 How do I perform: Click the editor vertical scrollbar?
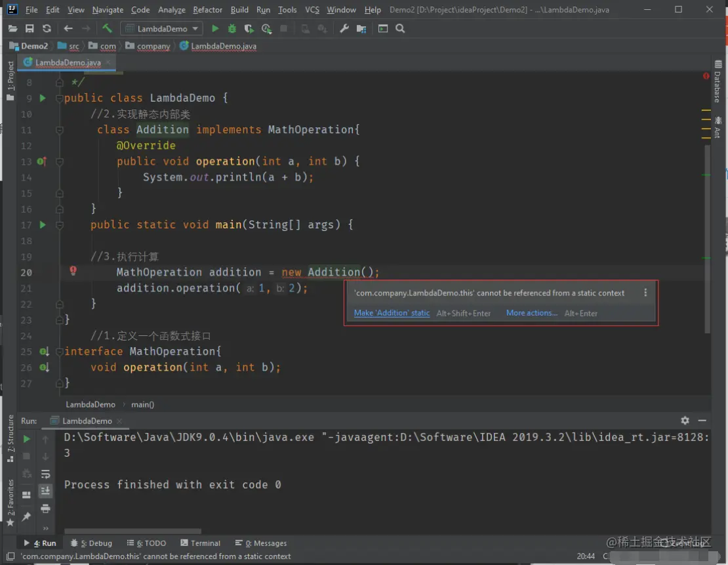pyautogui.click(x=708, y=240)
